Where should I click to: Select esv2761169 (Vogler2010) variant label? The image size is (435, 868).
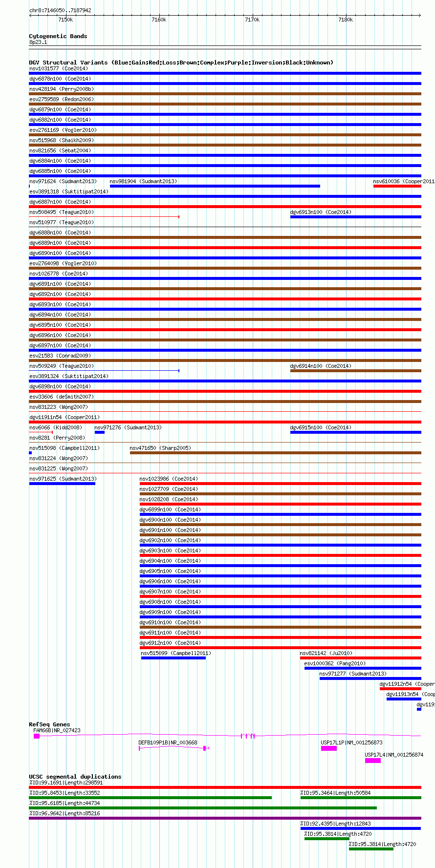63,130
